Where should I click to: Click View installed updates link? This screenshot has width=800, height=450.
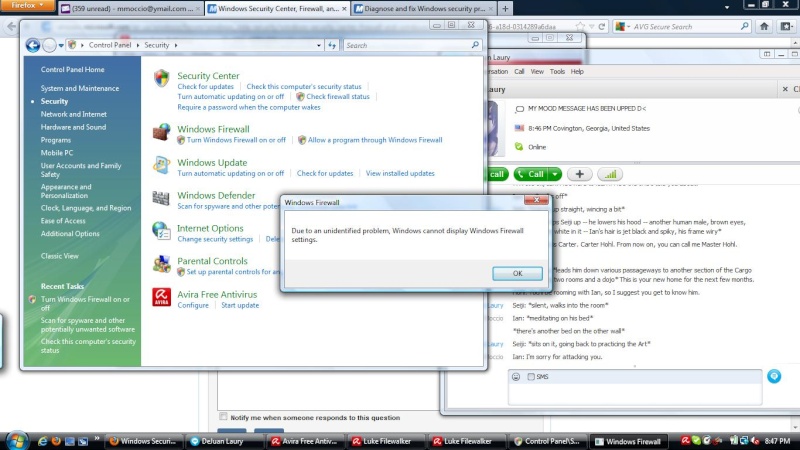pyautogui.click(x=400, y=173)
